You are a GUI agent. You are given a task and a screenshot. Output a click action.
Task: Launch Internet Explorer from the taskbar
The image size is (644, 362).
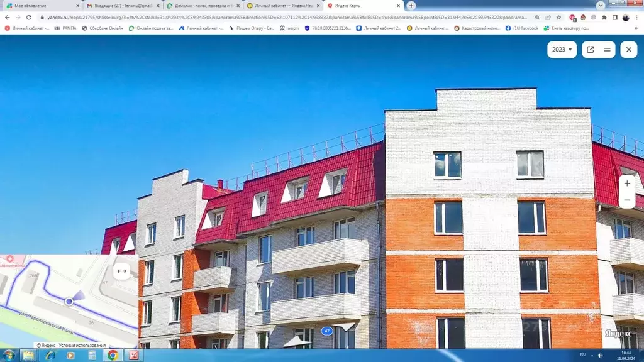click(50, 355)
